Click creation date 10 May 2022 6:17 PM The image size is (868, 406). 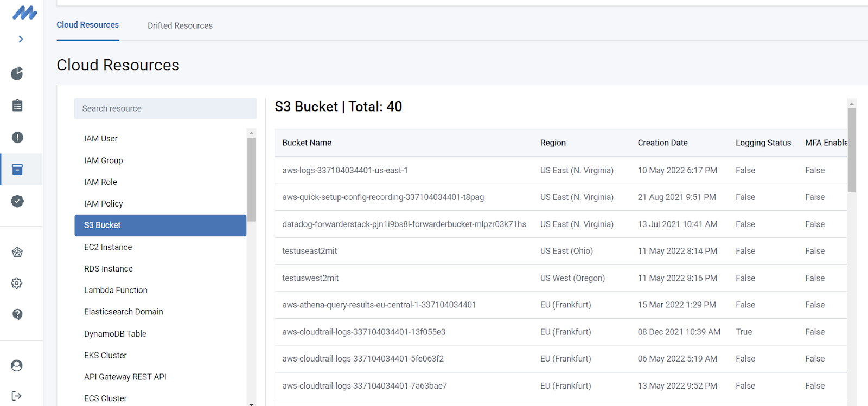pyautogui.click(x=678, y=170)
